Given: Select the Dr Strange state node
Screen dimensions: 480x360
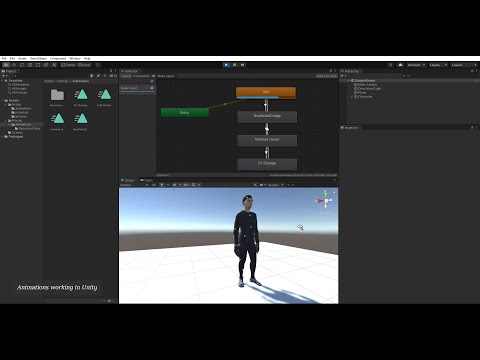Looking at the screenshot, I should tap(267, 164).
